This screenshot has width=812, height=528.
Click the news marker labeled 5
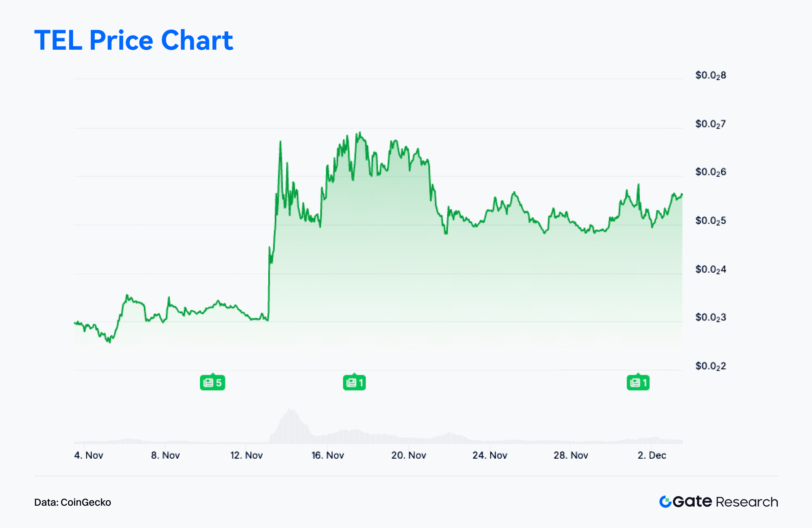[212, 382]
